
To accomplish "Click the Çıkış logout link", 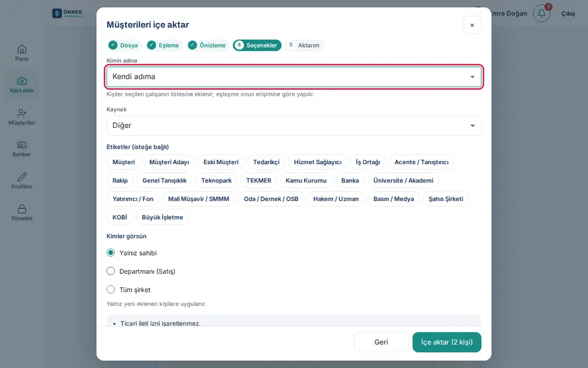I will tap(568, 13).
